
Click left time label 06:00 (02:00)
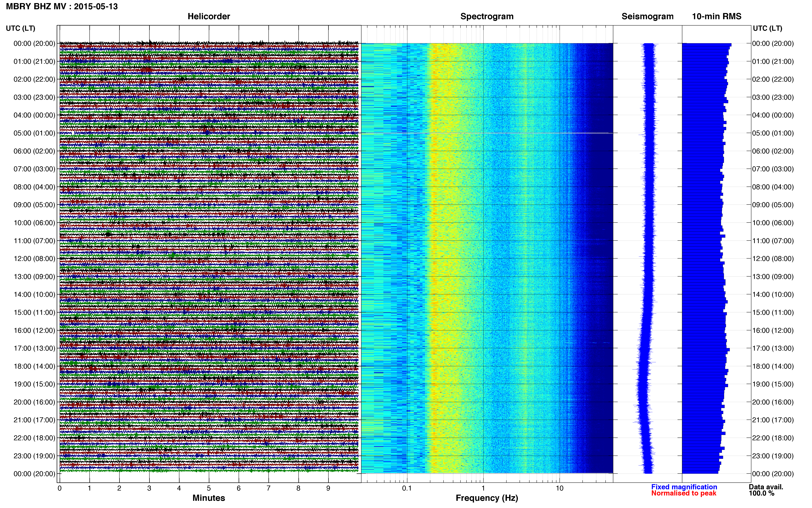click(34, 151)
